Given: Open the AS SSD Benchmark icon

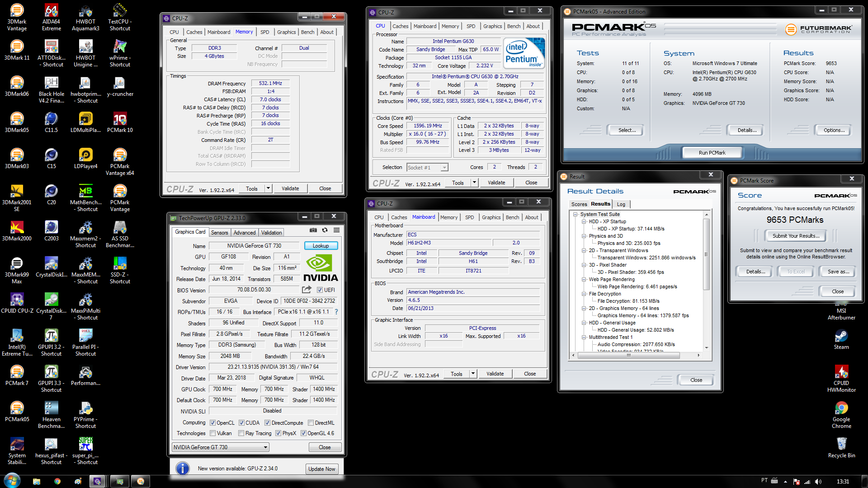Looking at the screenshot, I should point(120,234).
